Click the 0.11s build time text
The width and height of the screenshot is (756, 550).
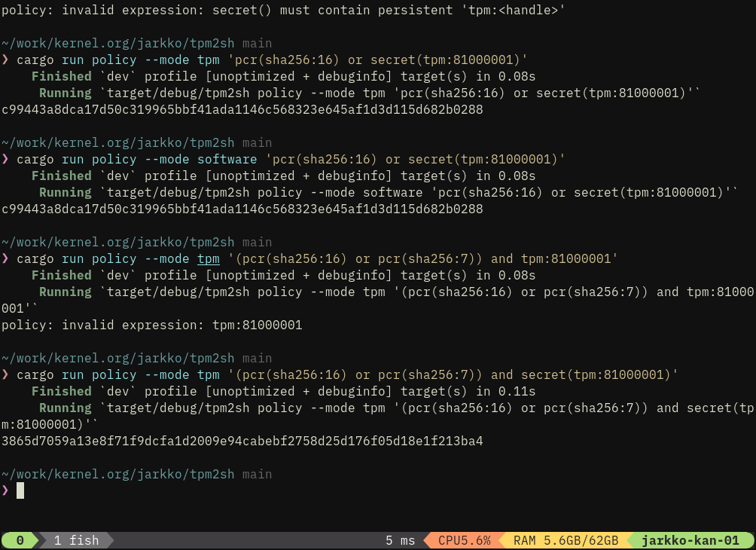pos(517,391)
